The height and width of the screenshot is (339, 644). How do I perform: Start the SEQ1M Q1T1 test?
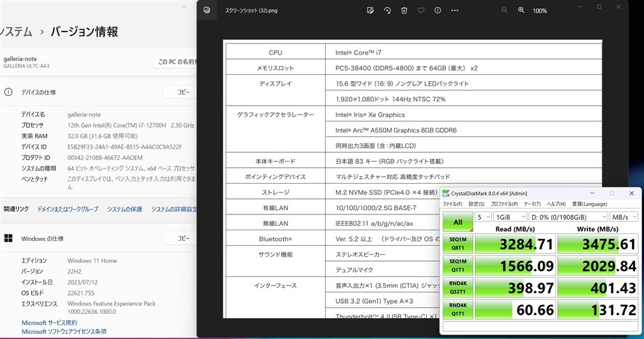[x=458, y=265]
